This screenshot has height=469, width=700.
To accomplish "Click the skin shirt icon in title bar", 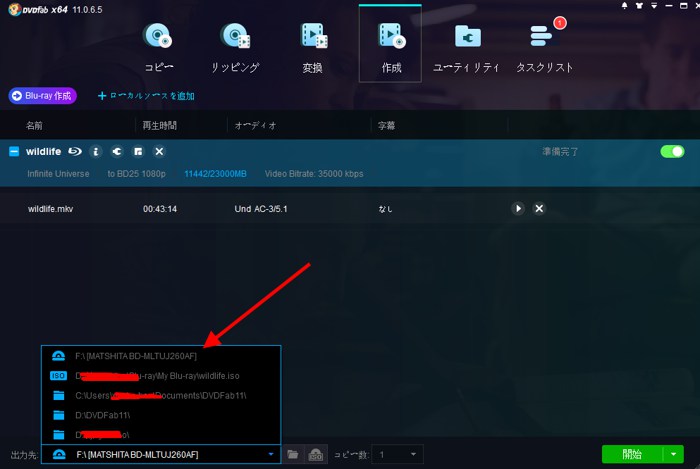I will click(x=639, y=6).
